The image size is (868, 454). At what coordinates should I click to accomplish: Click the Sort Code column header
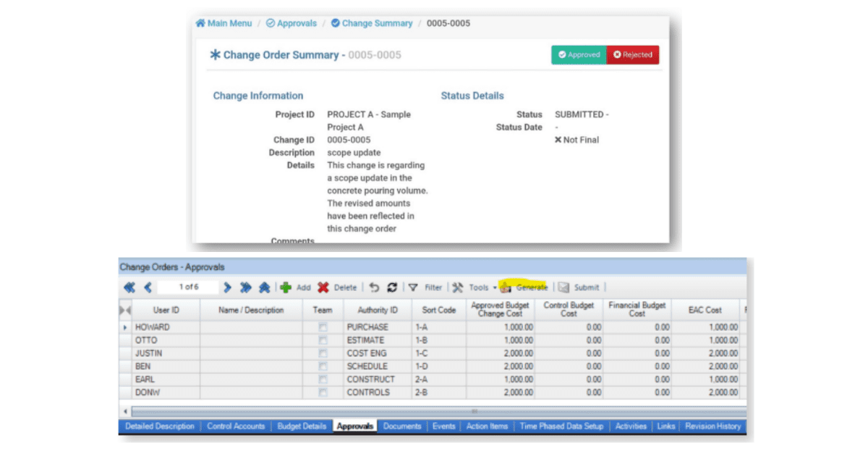click(439, 310)
